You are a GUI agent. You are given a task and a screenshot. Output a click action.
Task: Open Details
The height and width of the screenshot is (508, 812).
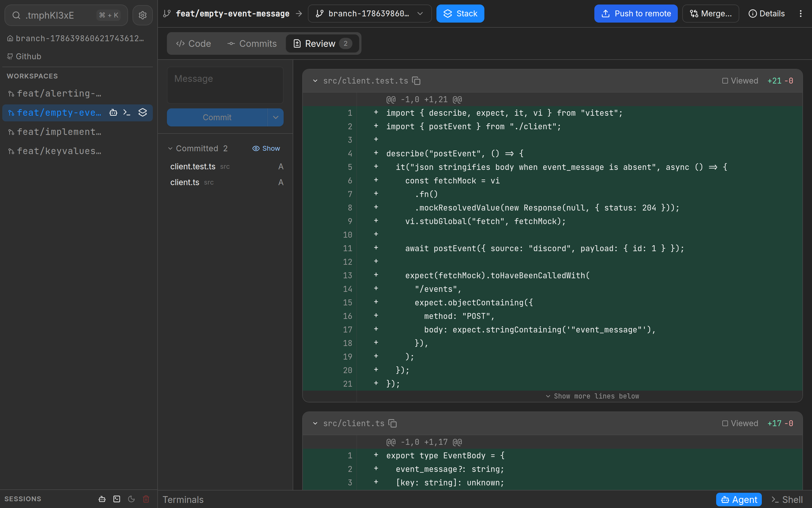tap(766, 14)
